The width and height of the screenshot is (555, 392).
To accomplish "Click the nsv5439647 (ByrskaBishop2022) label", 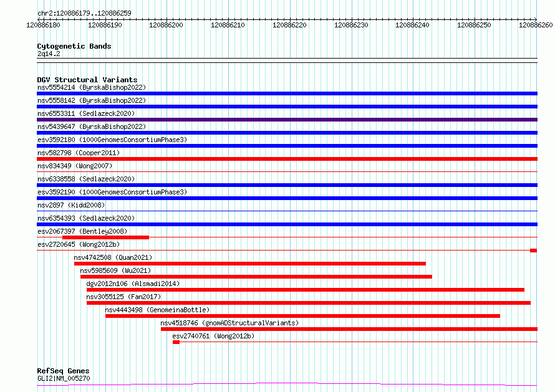I will (92, 127).
